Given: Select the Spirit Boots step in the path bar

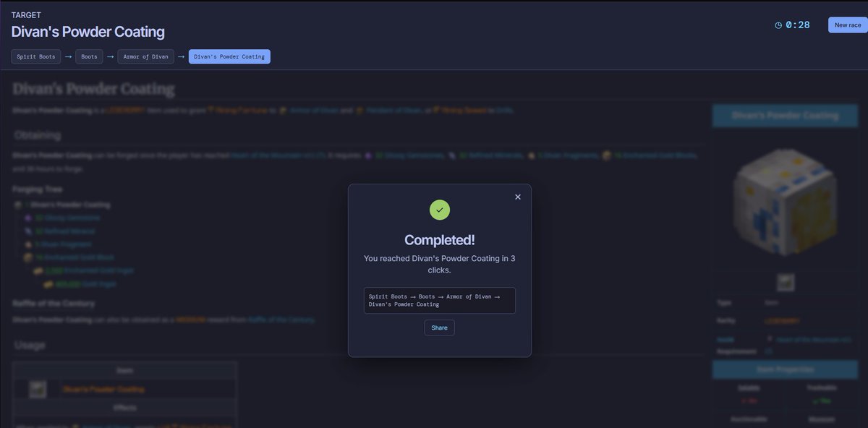Looking at the screenshot, I should pos(36,56).
